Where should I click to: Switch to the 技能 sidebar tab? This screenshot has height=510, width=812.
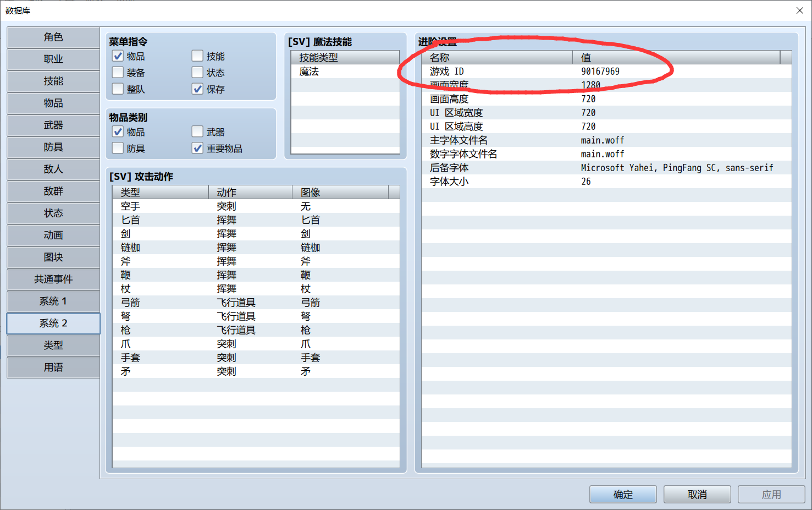pos(53,81)
